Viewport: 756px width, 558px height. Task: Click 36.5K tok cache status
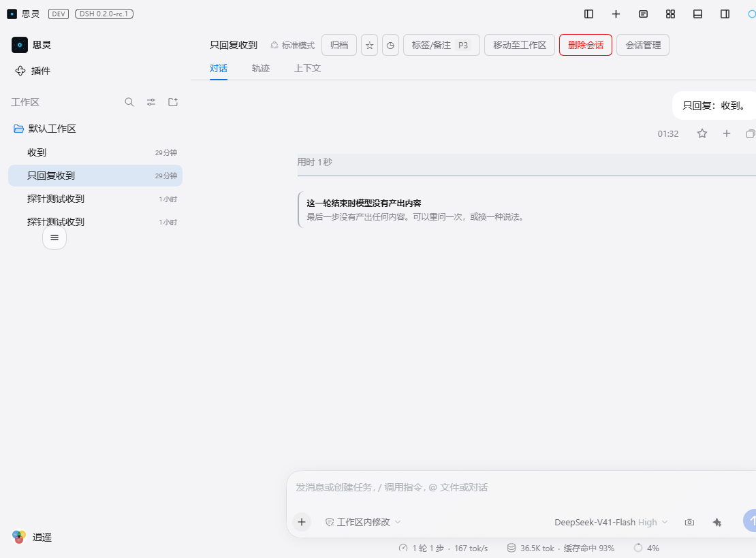coord(561,548)
